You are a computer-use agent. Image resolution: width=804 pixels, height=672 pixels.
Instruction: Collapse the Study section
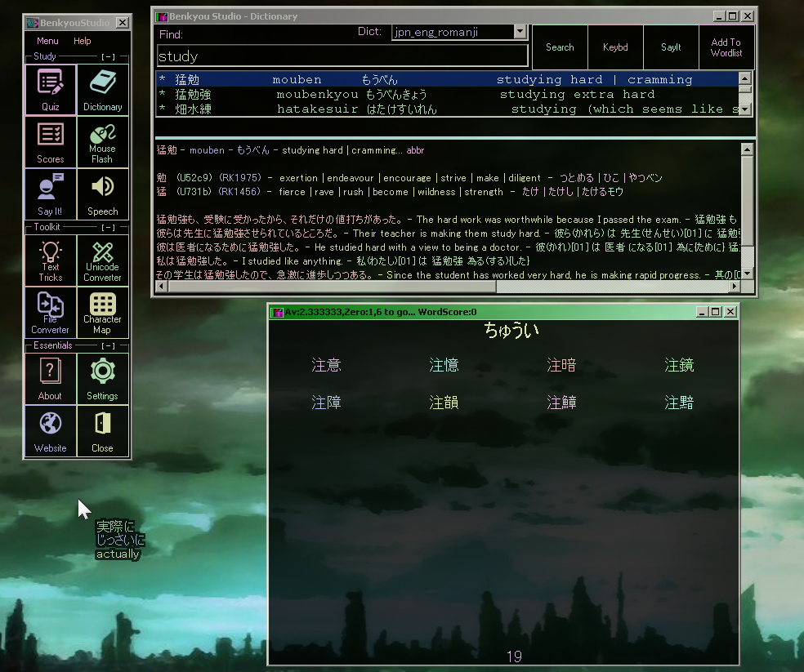[108, 57]
